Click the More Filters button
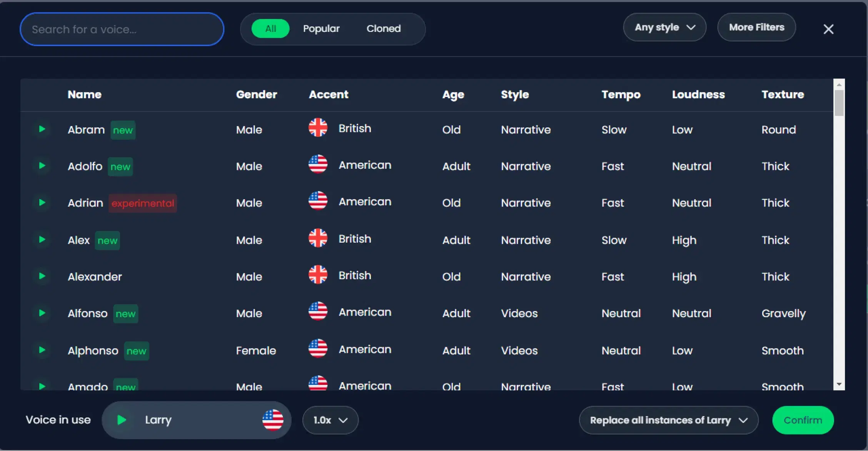Screen dimensions: 868x451 click(756, 27)
